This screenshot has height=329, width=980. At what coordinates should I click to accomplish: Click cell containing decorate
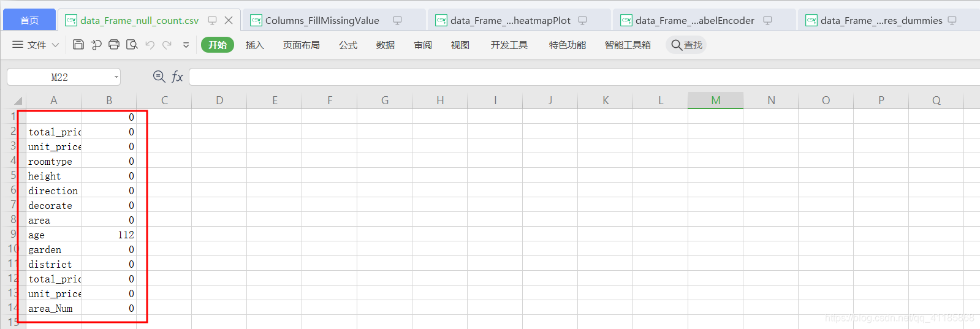coord(54,205)
